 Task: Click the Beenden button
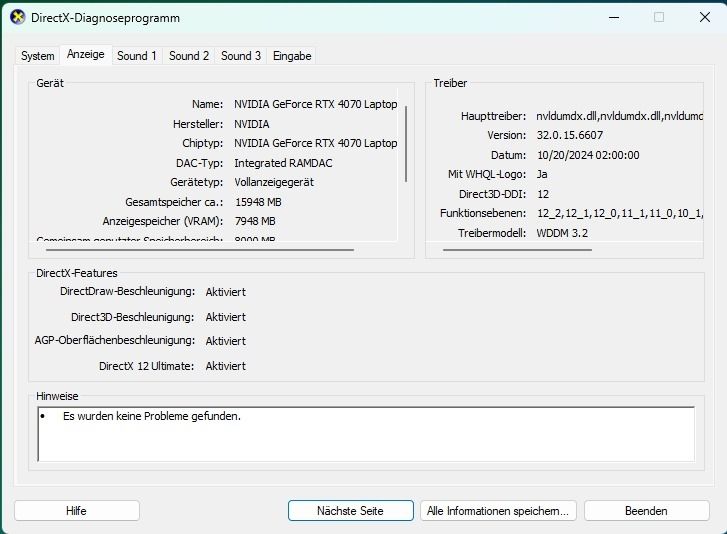pos(646,511)
